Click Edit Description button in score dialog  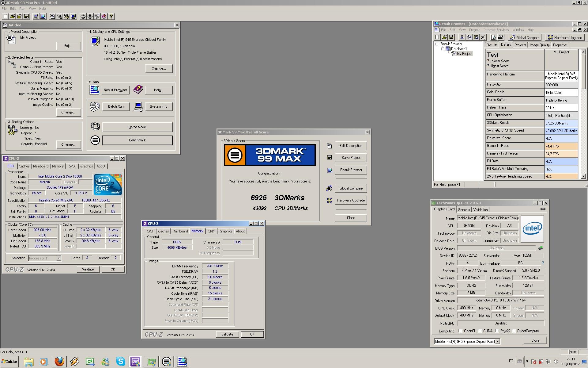(x=351, y=146)
